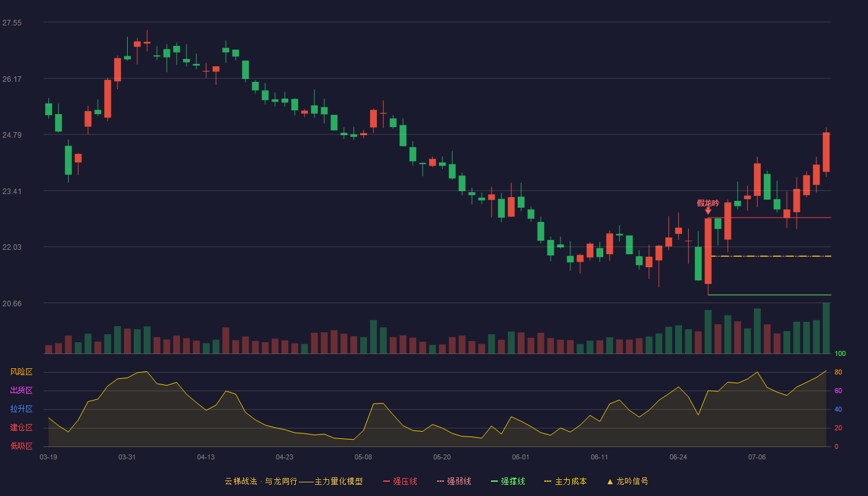This screenshot has width=868, height=496.
Task: Click the 风险区 zone label
Action: (21, 372)
